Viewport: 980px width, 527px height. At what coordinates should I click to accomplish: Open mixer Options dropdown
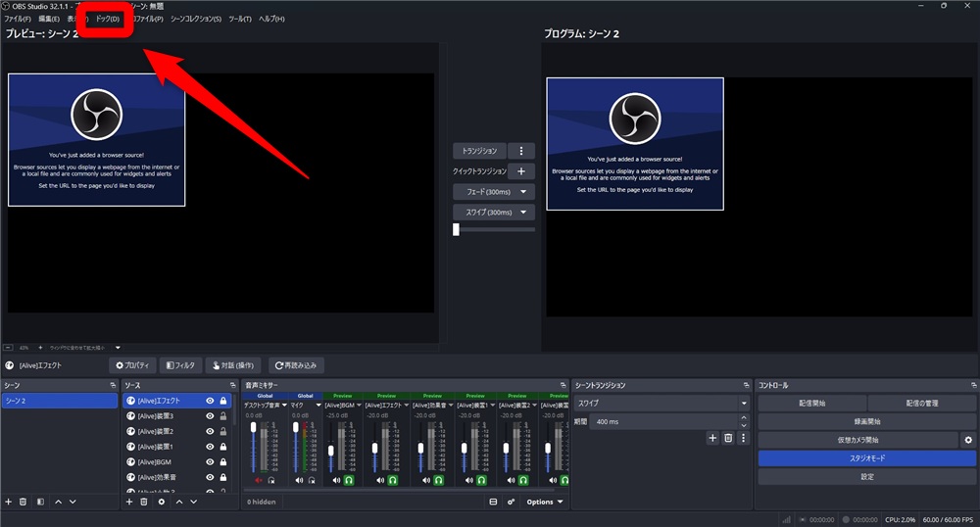(x=544, y=502)
